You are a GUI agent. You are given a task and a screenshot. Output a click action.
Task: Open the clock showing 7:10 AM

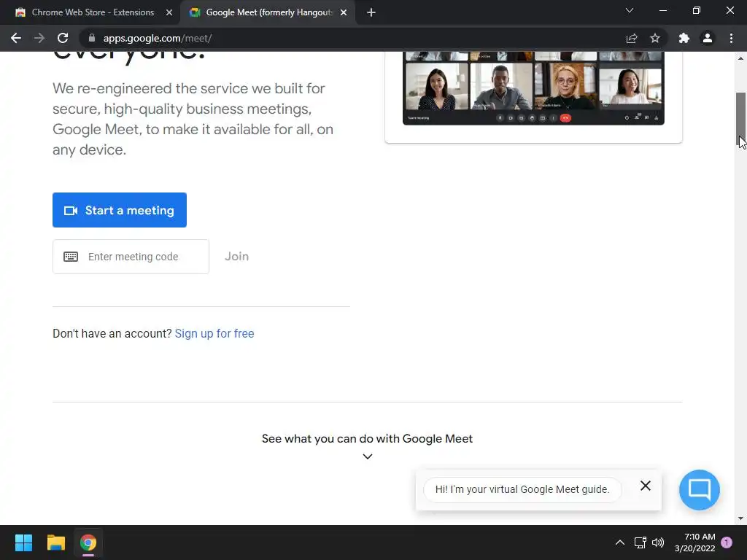[695, 542]
